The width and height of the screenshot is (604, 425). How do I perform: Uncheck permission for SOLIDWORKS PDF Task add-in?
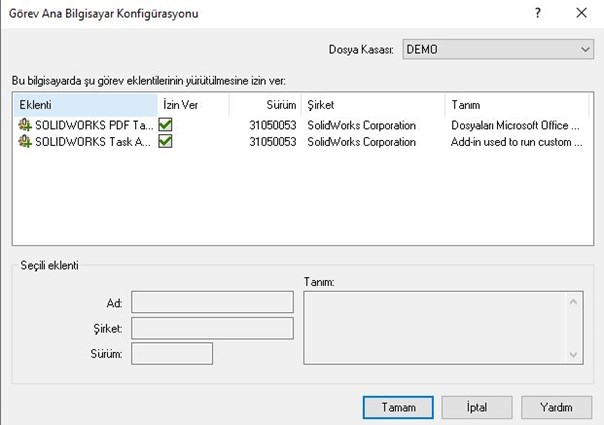tap(165, 126)
